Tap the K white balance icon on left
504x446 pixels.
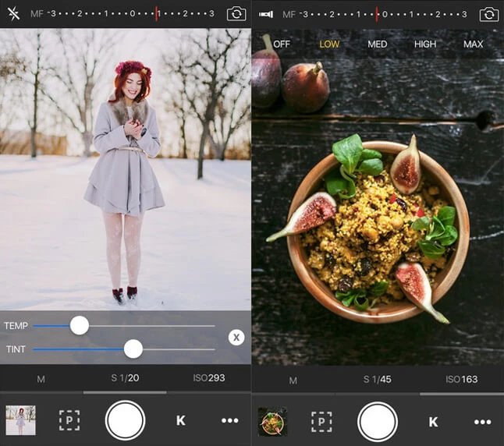click(180, 420)
